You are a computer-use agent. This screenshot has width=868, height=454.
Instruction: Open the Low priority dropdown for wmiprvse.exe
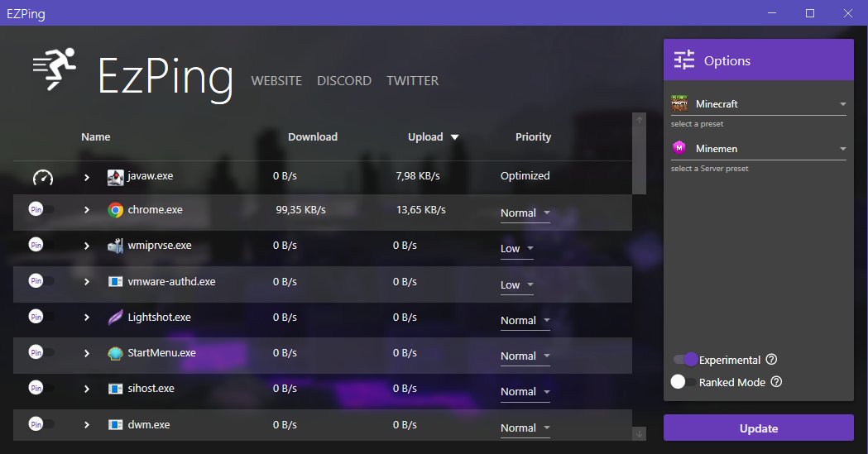point(516,249)
